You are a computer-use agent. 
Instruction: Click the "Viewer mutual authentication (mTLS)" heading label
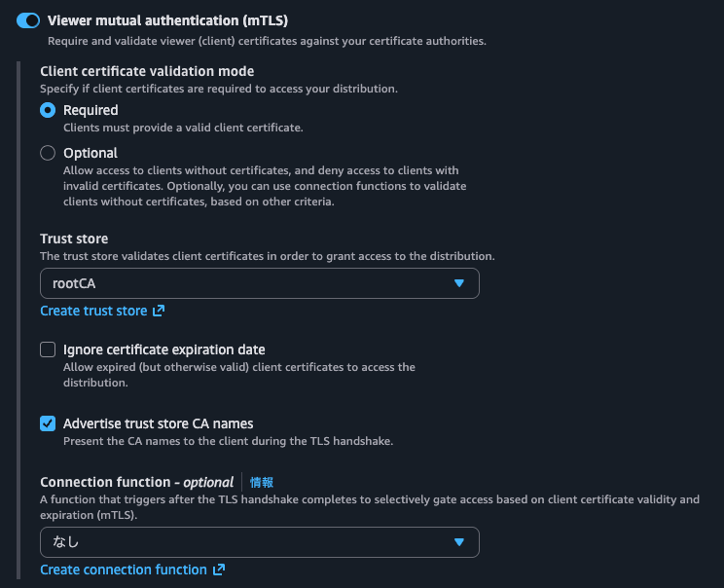click(167, 20)
